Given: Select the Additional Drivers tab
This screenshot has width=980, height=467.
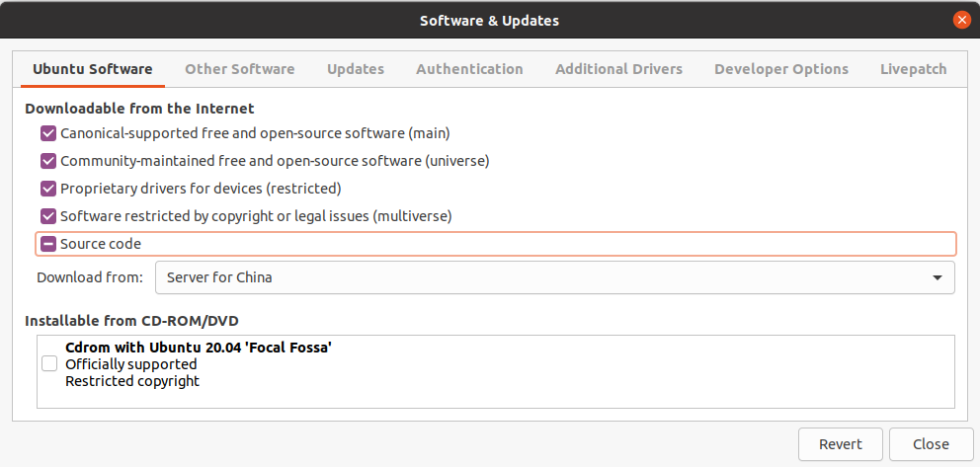Looking at the screenshot, I should pos(618,69).
